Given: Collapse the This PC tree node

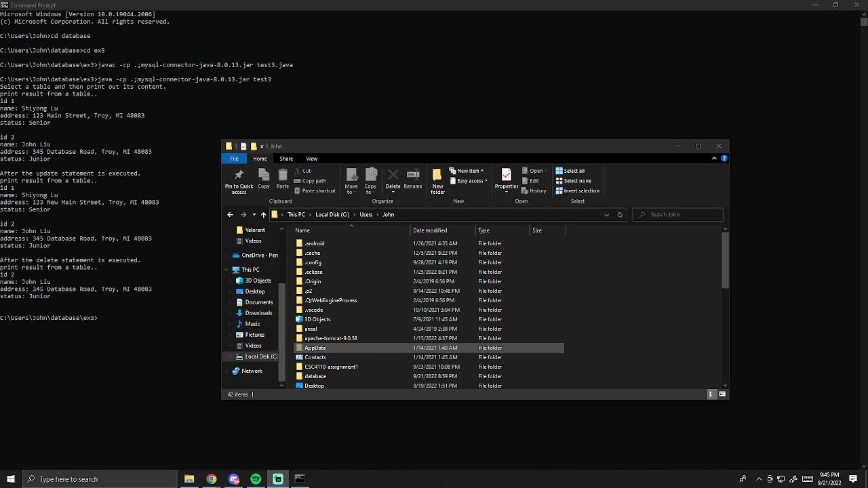Looking at the screenshot, I should [x=228, y=270].
